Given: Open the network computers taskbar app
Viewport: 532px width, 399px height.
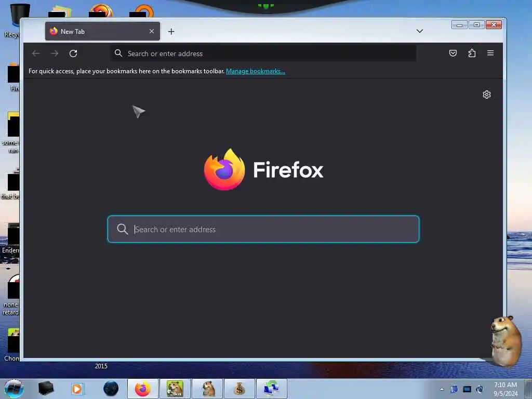Looking at the screenshot, I should (271, 389).
